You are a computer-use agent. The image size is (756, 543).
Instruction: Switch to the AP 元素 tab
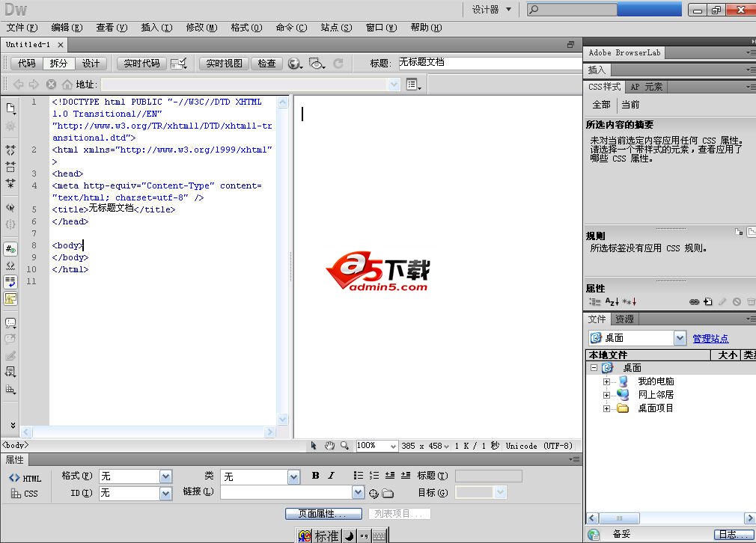[x=646, y=87]
